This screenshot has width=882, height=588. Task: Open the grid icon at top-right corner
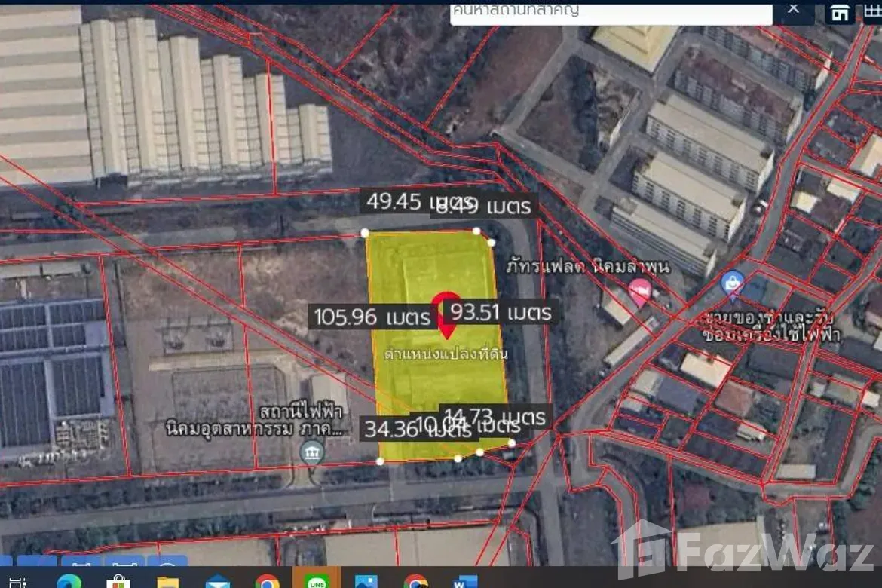pyautogui.click(x=871, y=12)
